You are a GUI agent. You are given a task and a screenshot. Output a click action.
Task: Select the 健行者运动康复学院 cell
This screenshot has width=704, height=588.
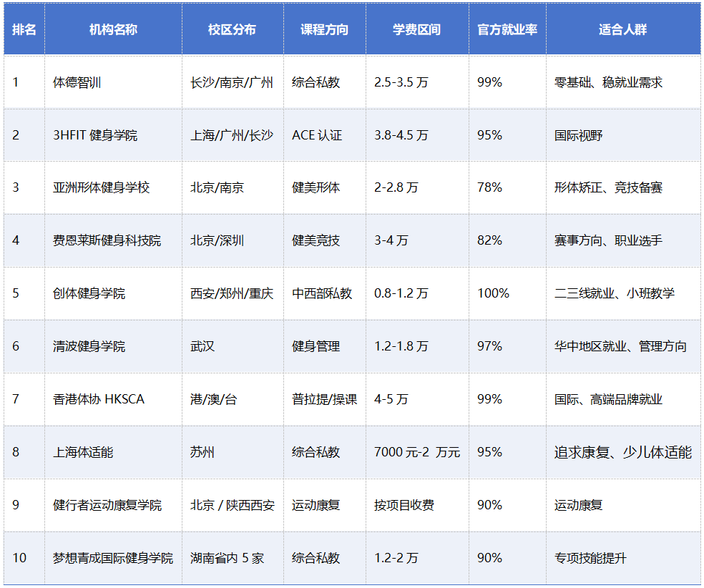pyautogui.click(x=113, y=505)
